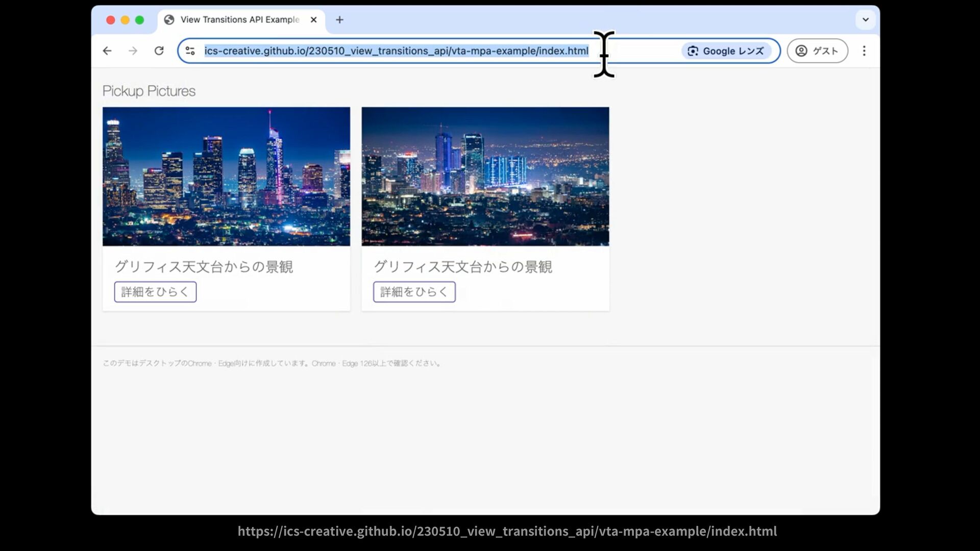This screenshot has width=980, height=551.
Task: Open site information tune icon
Action: [x=190, y=51]
